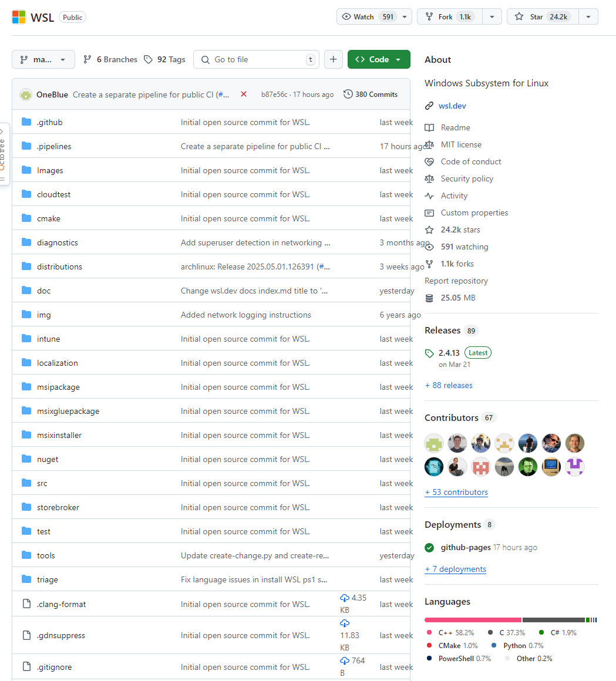The width and height of the screenshot is (616, 681).
Task: Click the MIT license scales icon
Action: click(x=429, y=144)
